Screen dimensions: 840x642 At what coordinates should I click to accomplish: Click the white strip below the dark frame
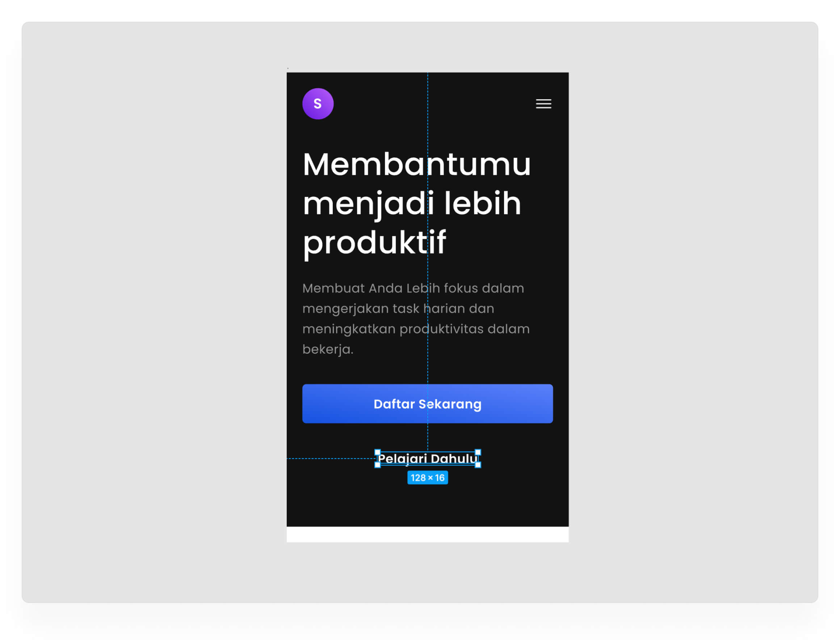point(428,534)
